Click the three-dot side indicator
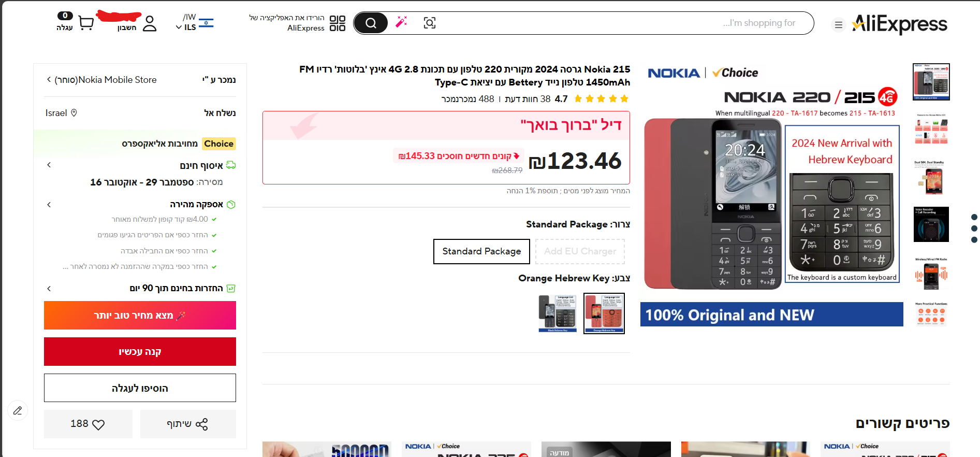This screenshot has height=457, width=980. pyautogui.click(x=974, y=228)
